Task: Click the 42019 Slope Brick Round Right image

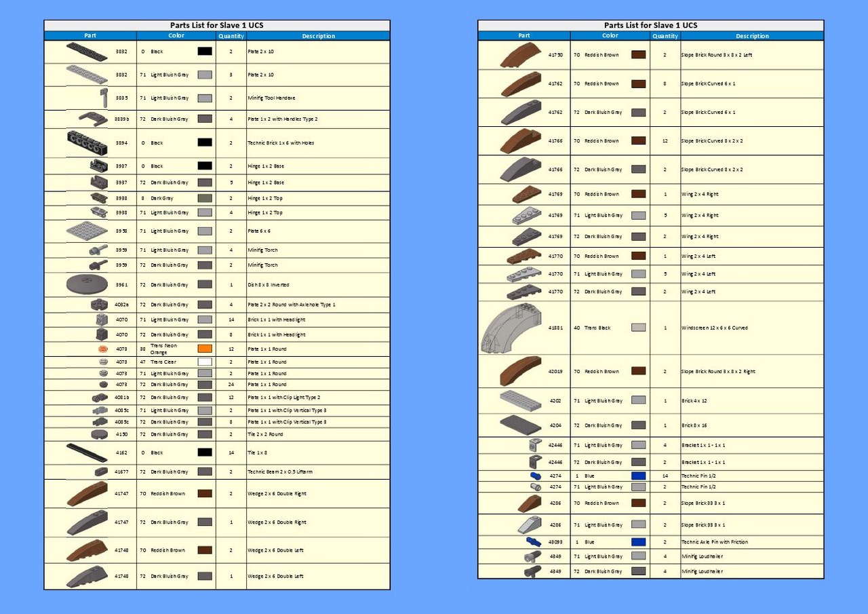Action: click(521, 371)
